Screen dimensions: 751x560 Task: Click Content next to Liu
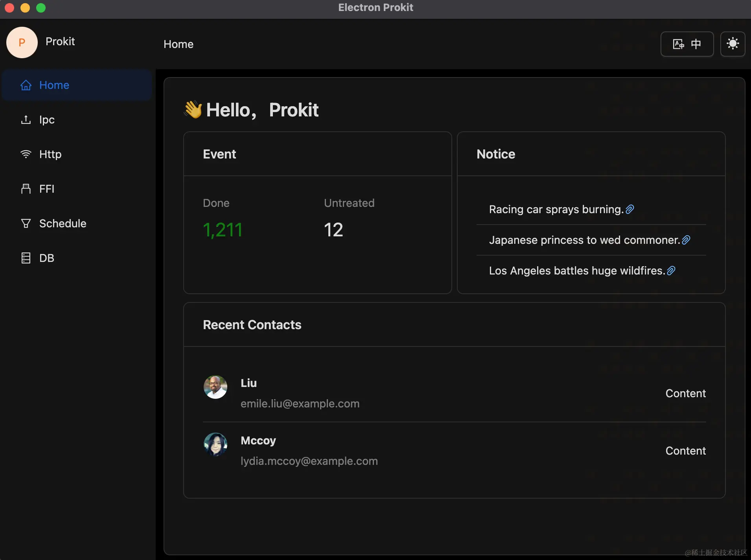tap(685, 393)
